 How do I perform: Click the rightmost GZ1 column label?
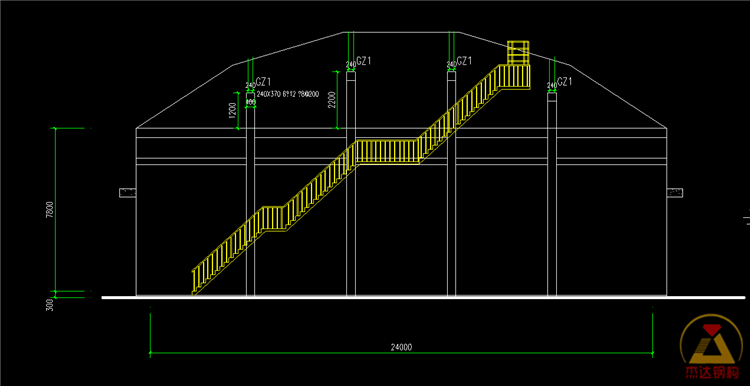(x=565, y=82)
